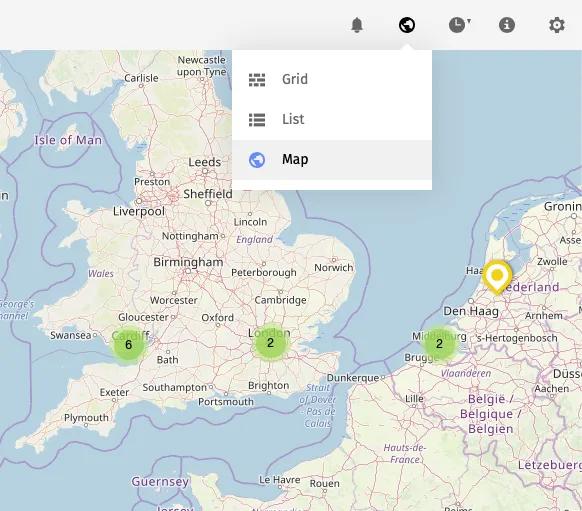Click the Nottingham map label
This screenshot has width=582, height=511.
pos(190,236)
